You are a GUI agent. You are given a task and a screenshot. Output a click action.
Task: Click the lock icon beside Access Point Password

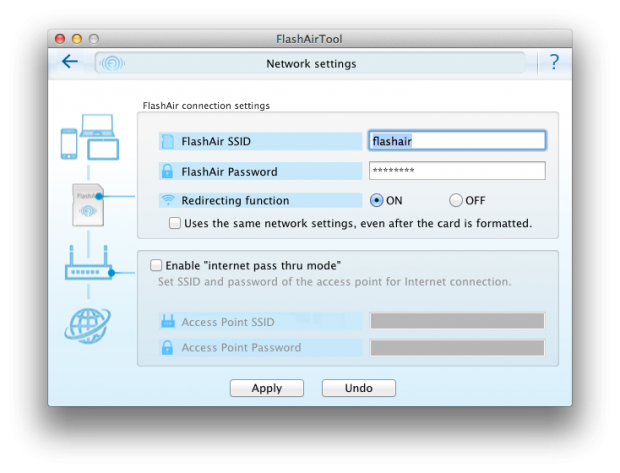[x=168, y=347]
